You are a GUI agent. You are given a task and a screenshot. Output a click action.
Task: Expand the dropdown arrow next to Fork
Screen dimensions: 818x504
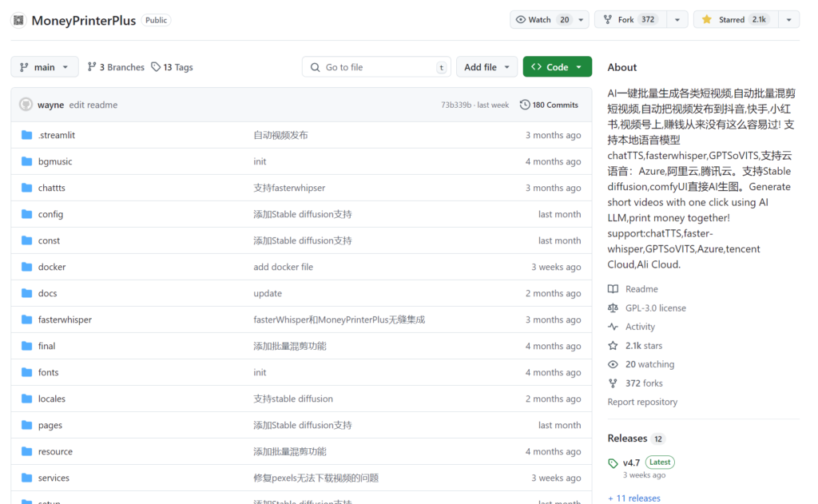coord(677,20)
